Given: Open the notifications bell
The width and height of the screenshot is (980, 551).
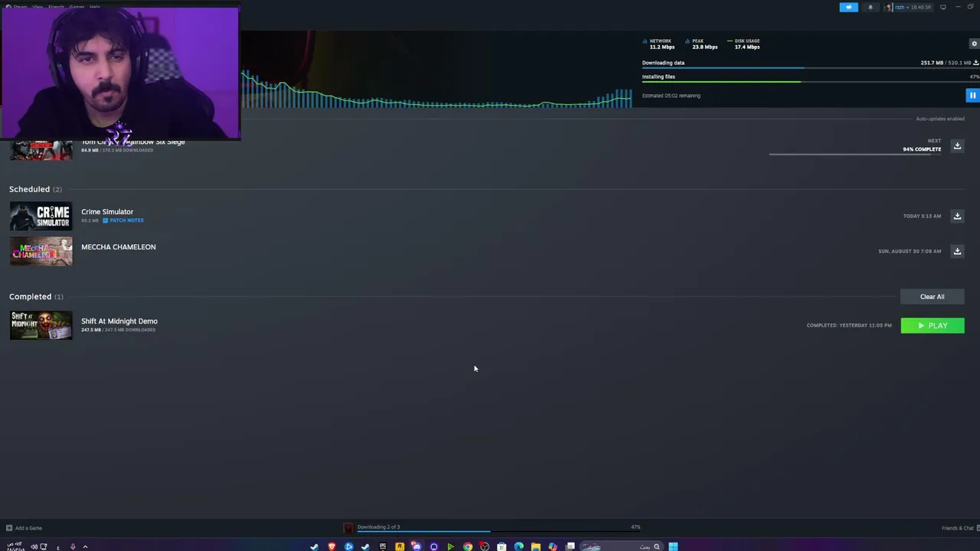Looking at the screenshot, I should [870, 7].
